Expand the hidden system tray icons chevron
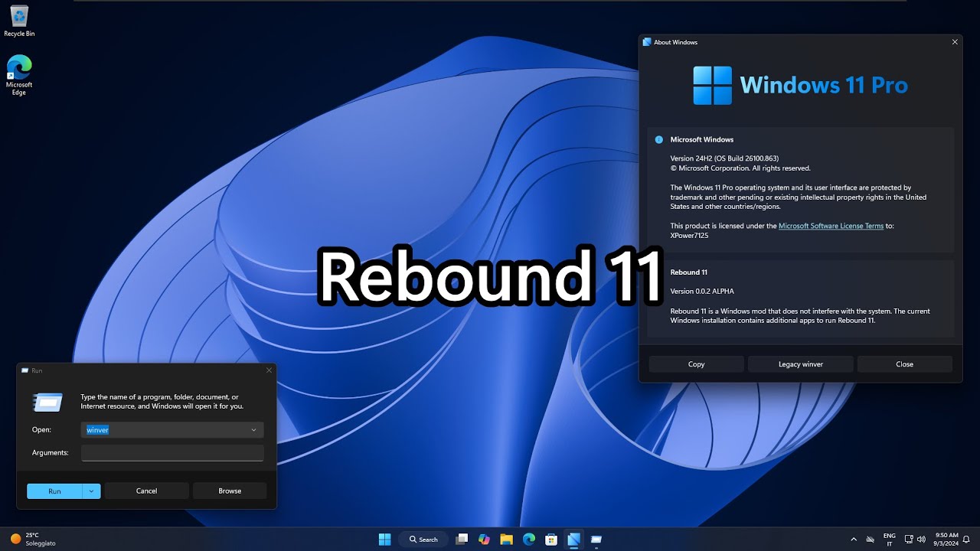The image size is (980, 551). click(x=854, y=539)
